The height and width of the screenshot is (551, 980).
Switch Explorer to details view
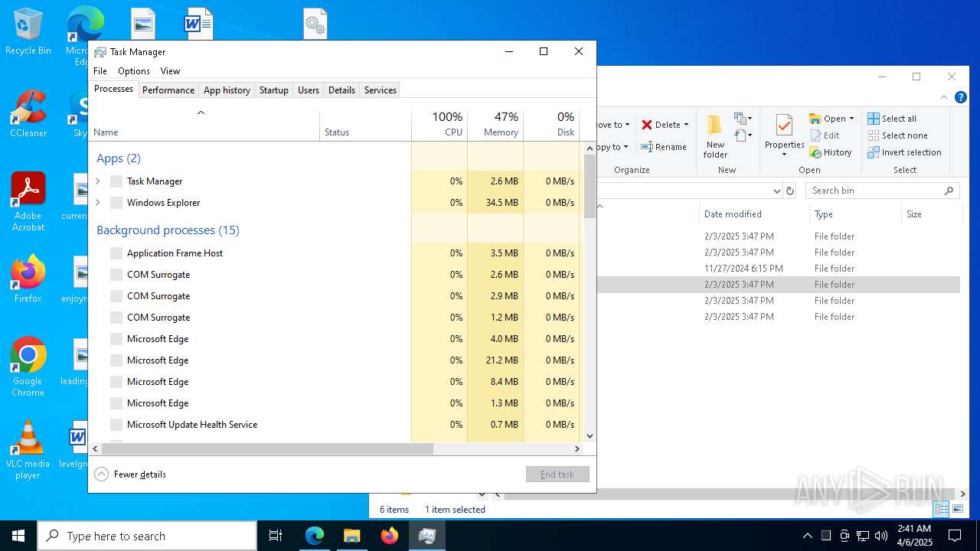[x=942, y=509]
